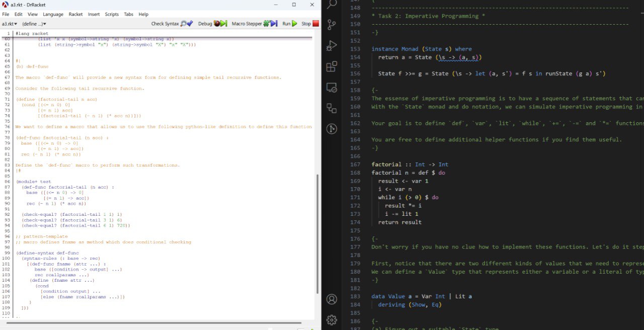Click 'factorial n = def $ do' line

408,173
